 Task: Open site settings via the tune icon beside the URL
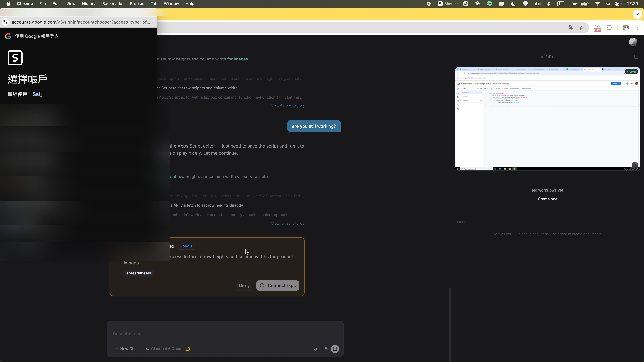coord(5,22)
